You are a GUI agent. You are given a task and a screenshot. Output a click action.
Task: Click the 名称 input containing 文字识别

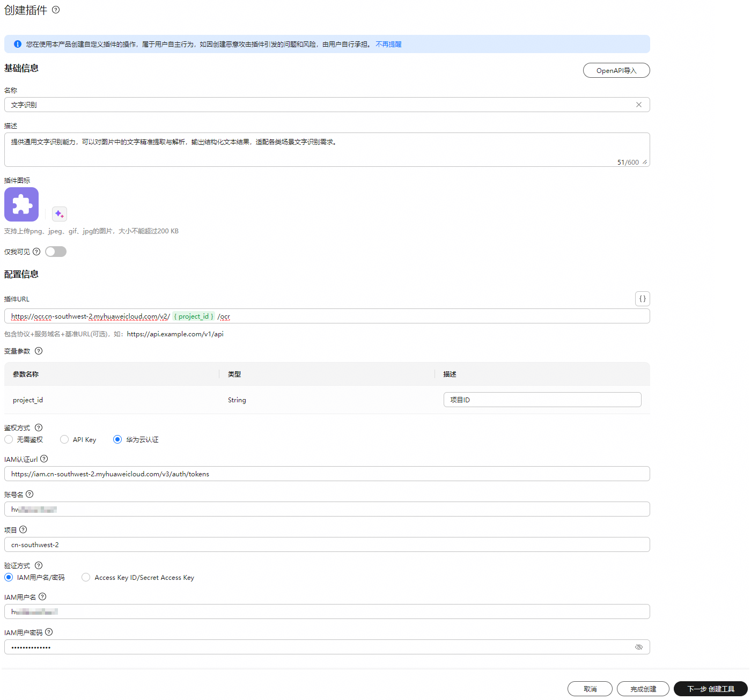[327, 105]
